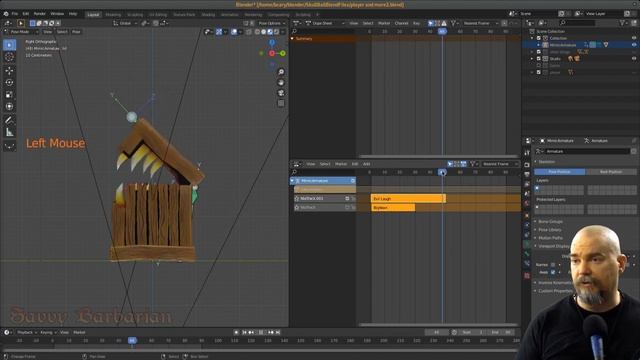640x360 pixels.
Task: Toggle the camera view icon in the viewport
Action: pos(281,93)
